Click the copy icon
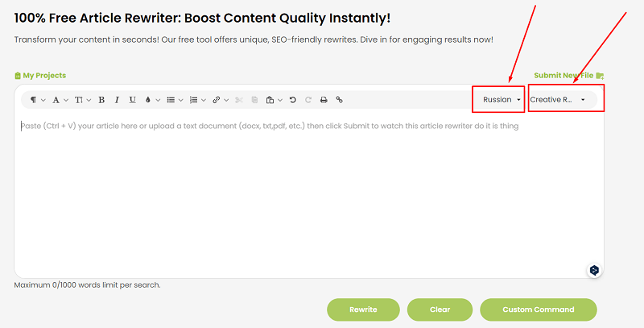 254,100
